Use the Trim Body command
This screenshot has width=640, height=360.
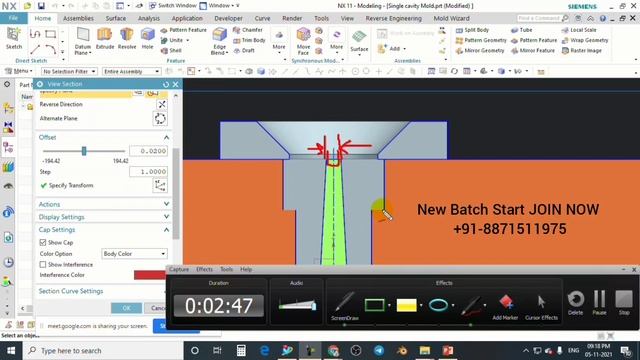249,40
